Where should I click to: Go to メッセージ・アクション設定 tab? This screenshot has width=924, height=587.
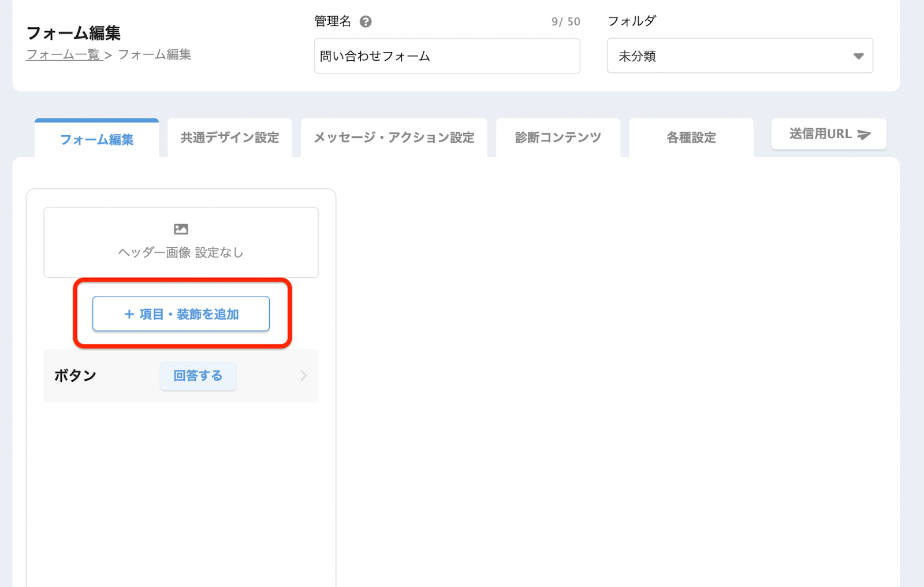point(394,138)
